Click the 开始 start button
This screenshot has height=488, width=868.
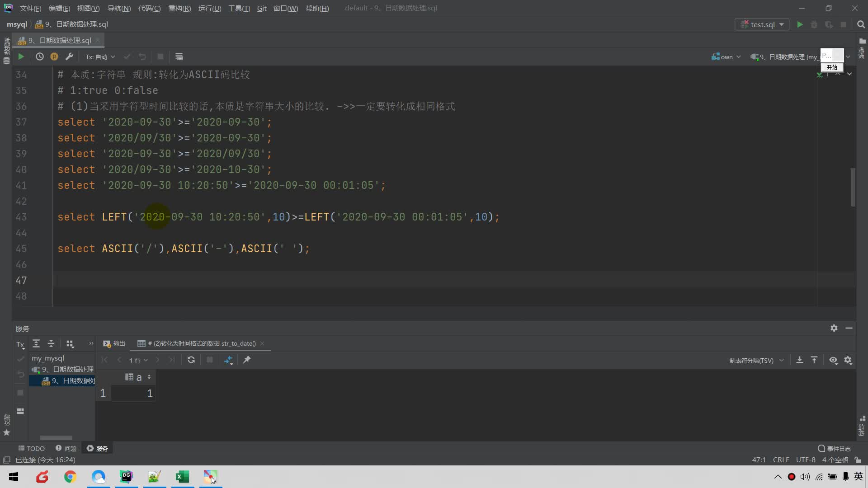(x=832, y=67)
